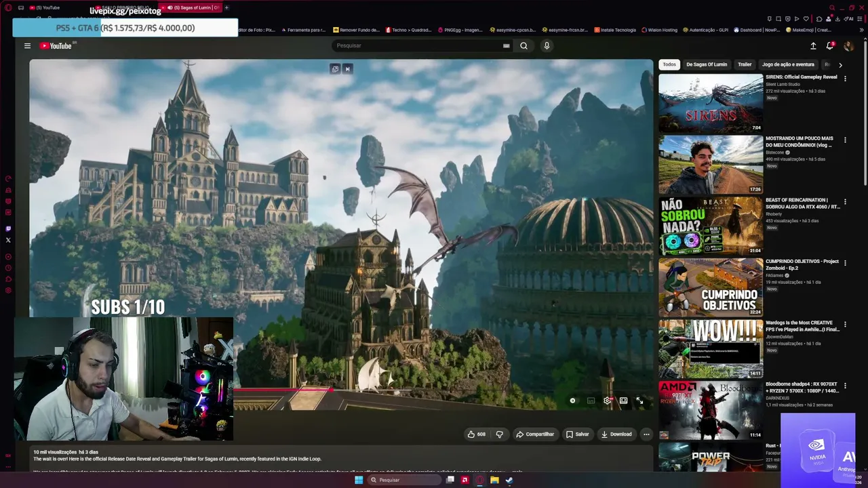
Task: Select the Trailer filter chip
Action: [745, 64]
